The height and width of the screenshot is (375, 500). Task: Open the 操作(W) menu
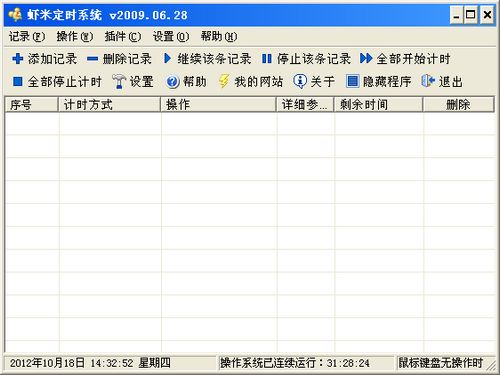[x=75, y=36]
